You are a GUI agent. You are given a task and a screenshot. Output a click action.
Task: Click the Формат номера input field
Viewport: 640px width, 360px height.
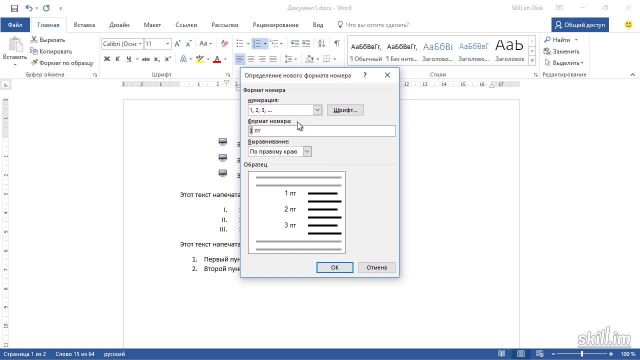[322, 131]
